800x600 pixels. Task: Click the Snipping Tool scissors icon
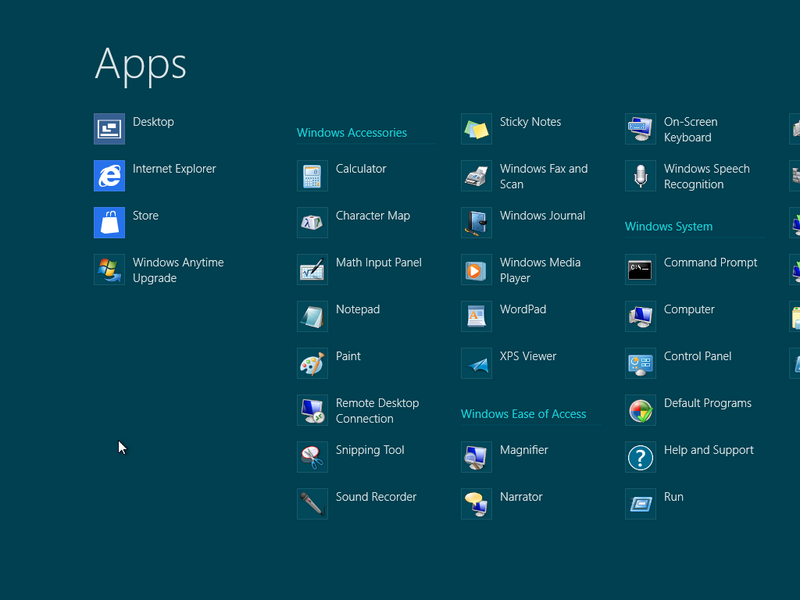[312, 457]
